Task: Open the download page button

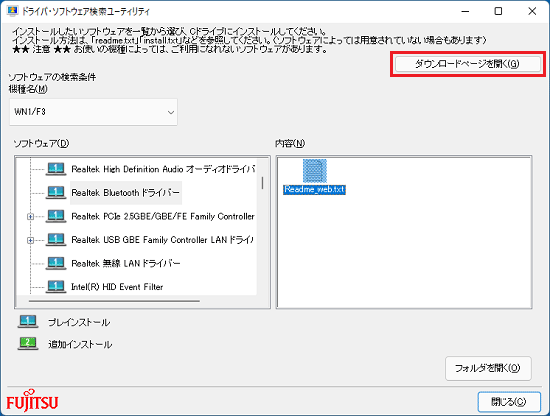Action: coord(467,64)
